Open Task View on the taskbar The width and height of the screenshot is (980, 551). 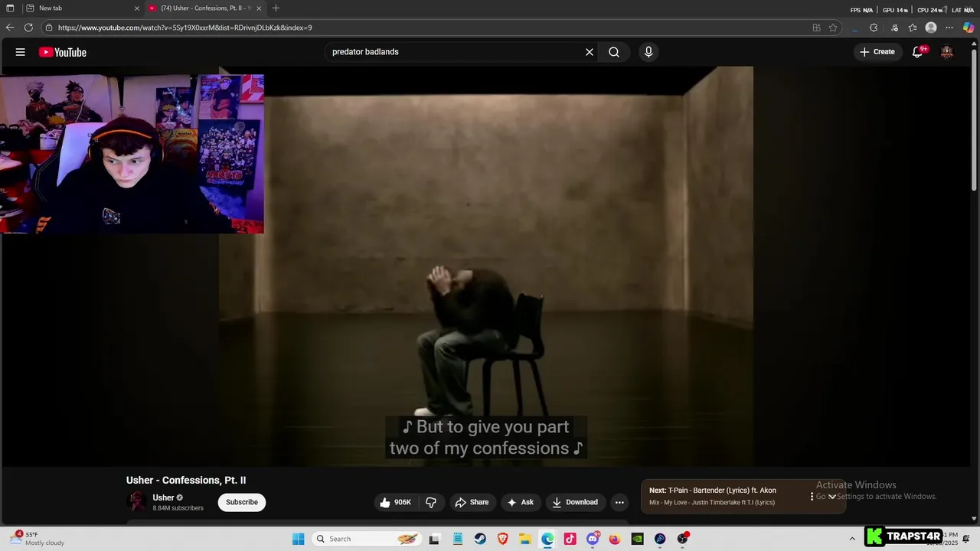434,539
